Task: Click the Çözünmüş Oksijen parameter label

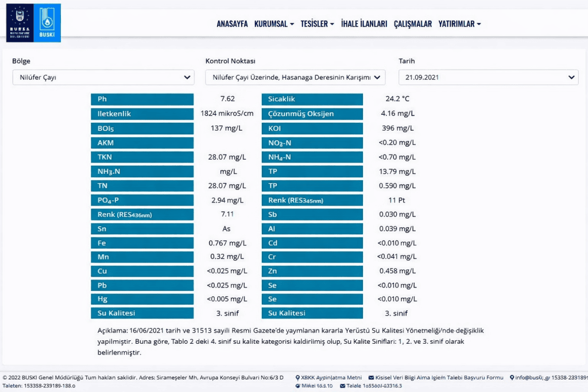Action: click(x=312, y=114)
